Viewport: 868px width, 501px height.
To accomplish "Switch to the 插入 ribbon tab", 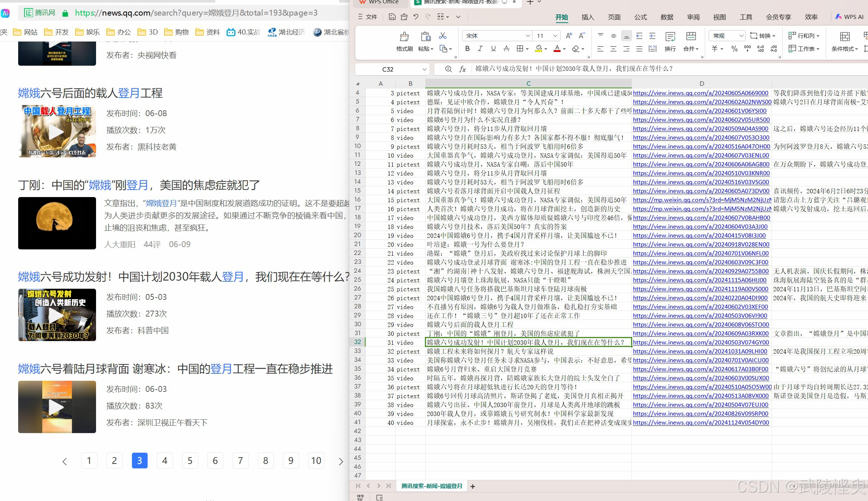I will tap(587, 17).
